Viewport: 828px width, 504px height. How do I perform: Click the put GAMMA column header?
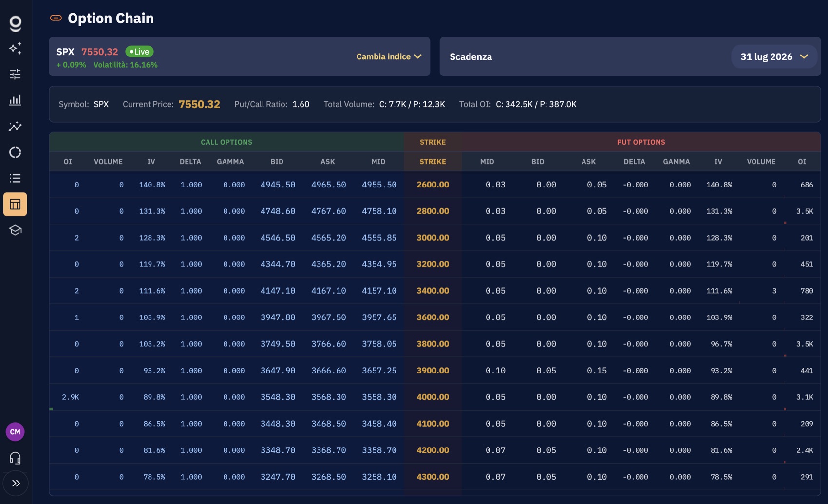[677, 162]
